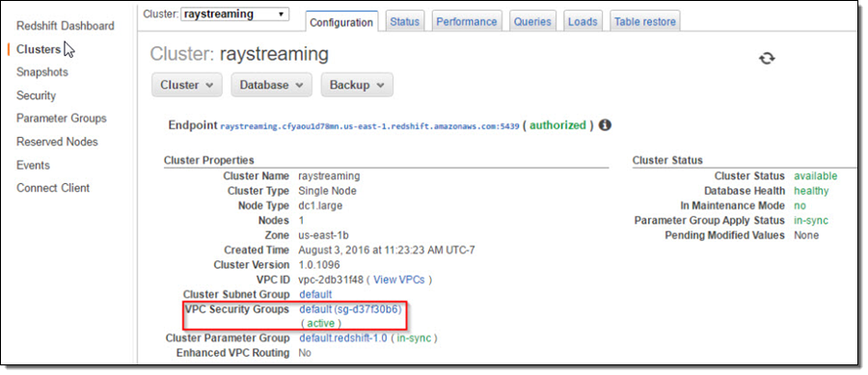Click the Enhanced VPC Routing value No
This screenshot has height=375, width=868.
click(305, 353)
